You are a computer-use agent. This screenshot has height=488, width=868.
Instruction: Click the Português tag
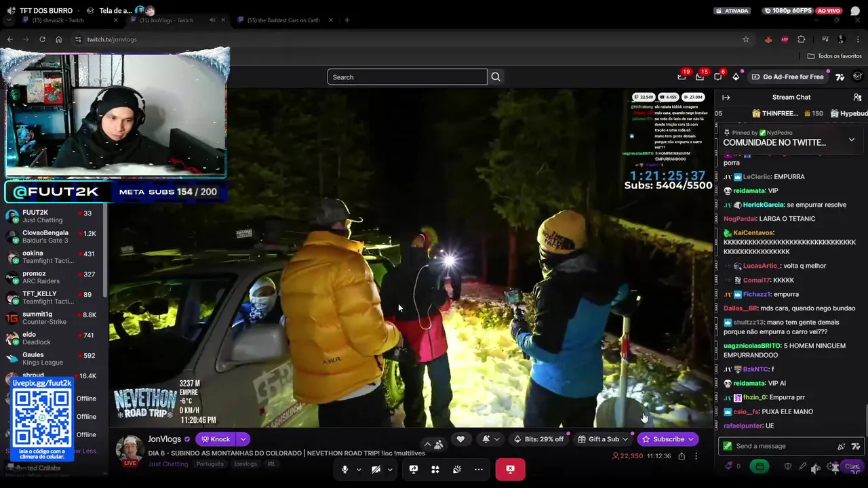click(x=210, y=464)
